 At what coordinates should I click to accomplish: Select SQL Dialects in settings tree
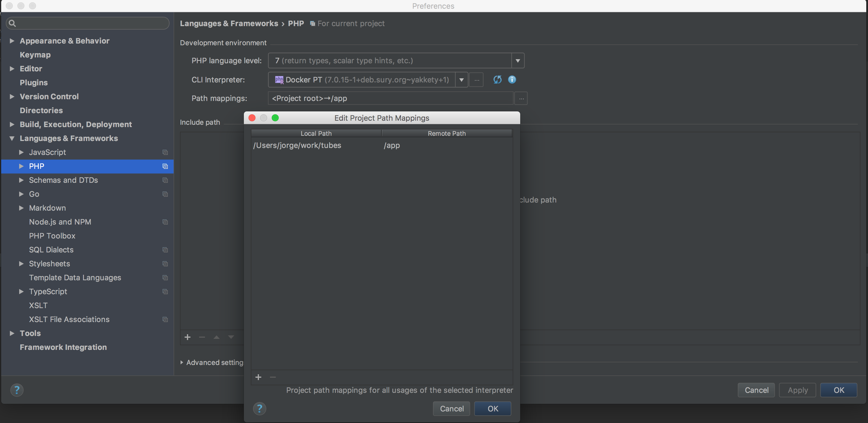coord(51,250)
